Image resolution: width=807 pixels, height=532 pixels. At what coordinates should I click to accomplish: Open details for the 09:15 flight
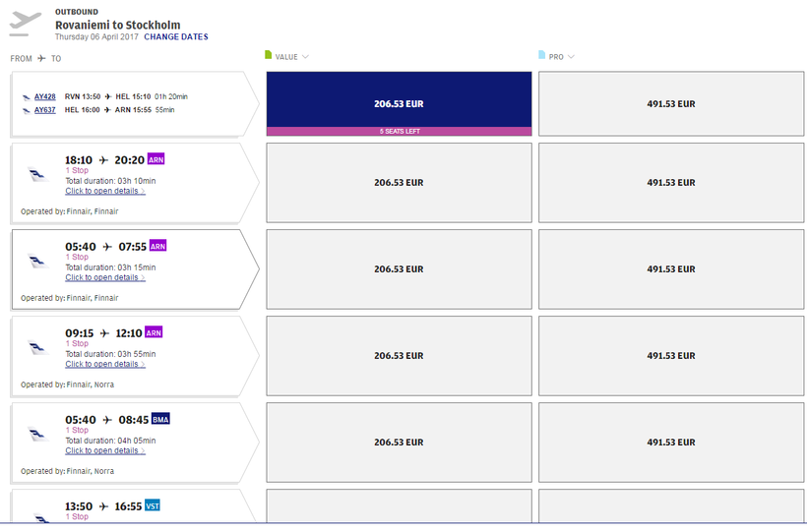pyautogui.click(x=105, y=364)
